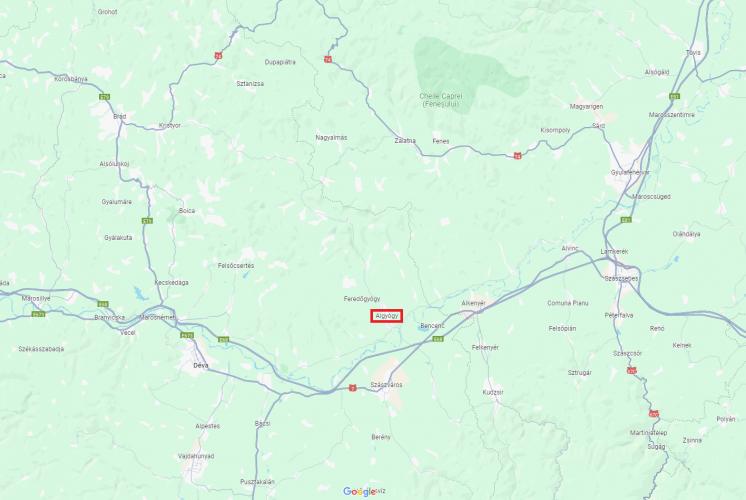Click the E79 road shield near Bolca
The width and height of the screenshot is (746, 500).
148,221
